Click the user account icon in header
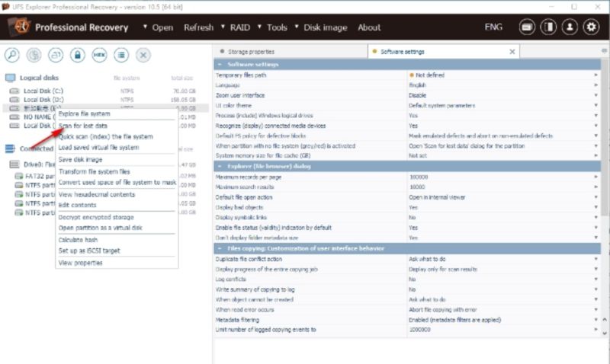The image size is (610, 364). coord(570,27)
